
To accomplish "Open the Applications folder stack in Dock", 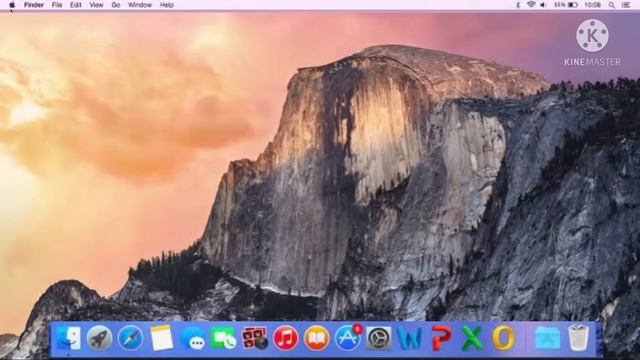I will pos(547,338).
